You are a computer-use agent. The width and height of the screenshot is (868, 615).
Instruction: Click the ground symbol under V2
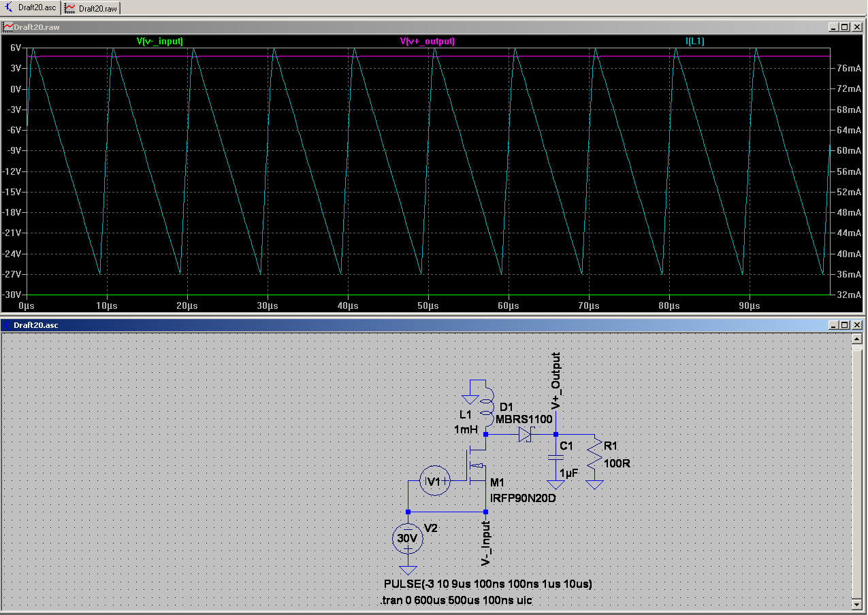point(408,570)
